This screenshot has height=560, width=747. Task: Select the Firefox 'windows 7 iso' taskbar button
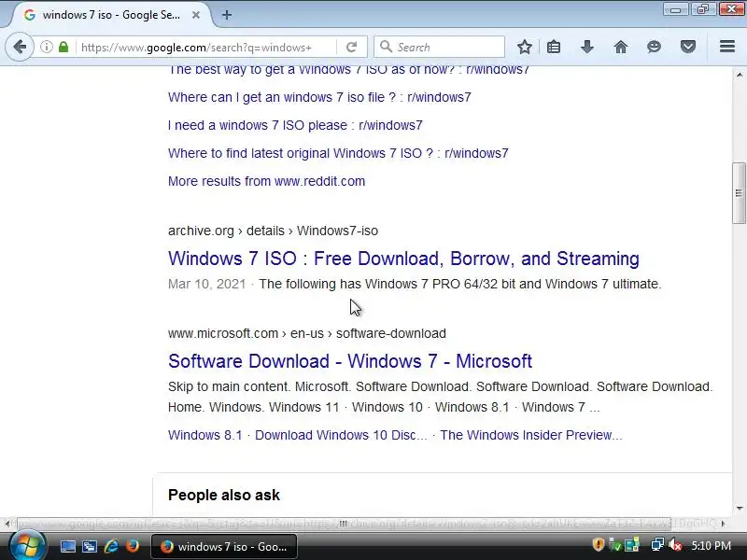tap(224, 547)
